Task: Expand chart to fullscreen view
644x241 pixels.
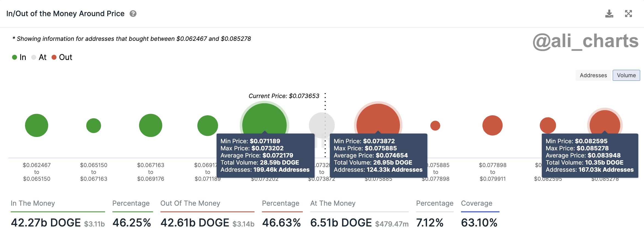Action: (628, 14)
